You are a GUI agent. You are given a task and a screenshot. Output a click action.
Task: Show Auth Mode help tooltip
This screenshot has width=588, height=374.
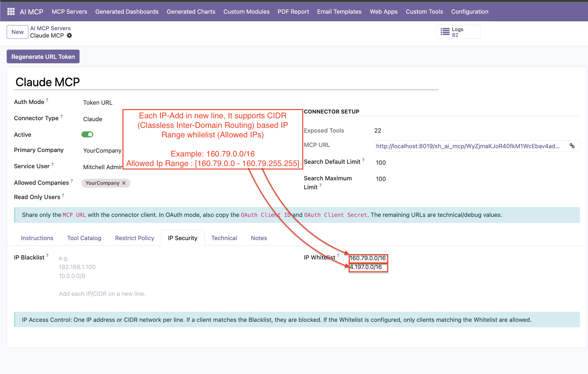click(x=47, y=100)
